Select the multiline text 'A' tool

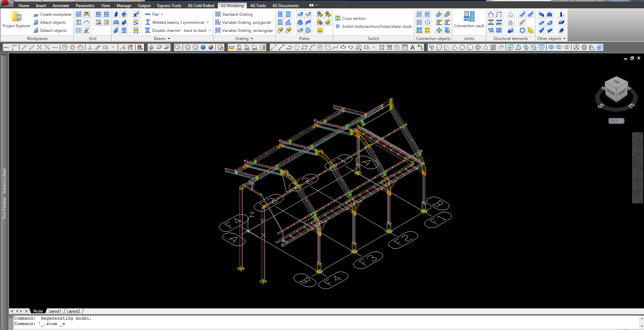pos(413,47)
